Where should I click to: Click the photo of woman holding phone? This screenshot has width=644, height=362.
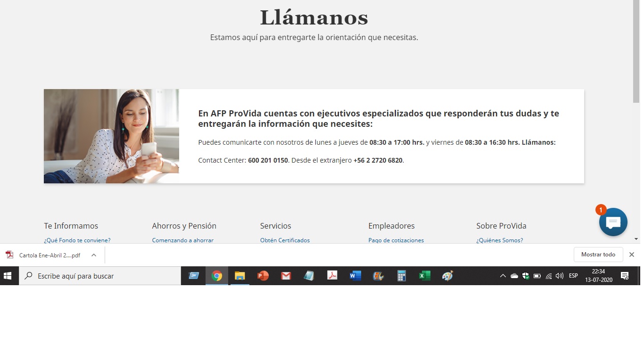[x=111, y=136]
